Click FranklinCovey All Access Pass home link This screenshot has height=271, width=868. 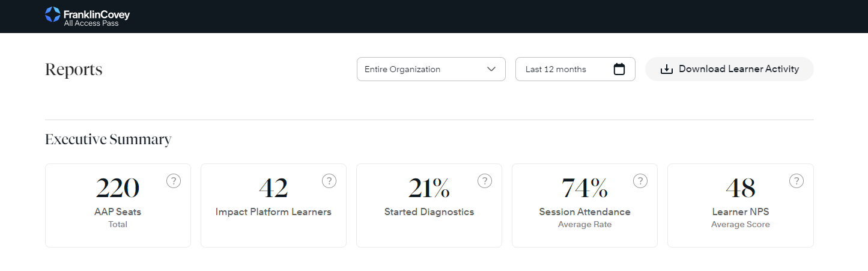pyautogui.click(x=88, y=16)
